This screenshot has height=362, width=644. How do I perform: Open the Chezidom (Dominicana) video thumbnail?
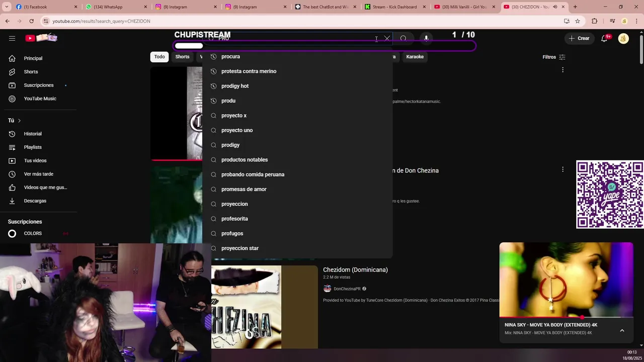[x=264, y=307]
